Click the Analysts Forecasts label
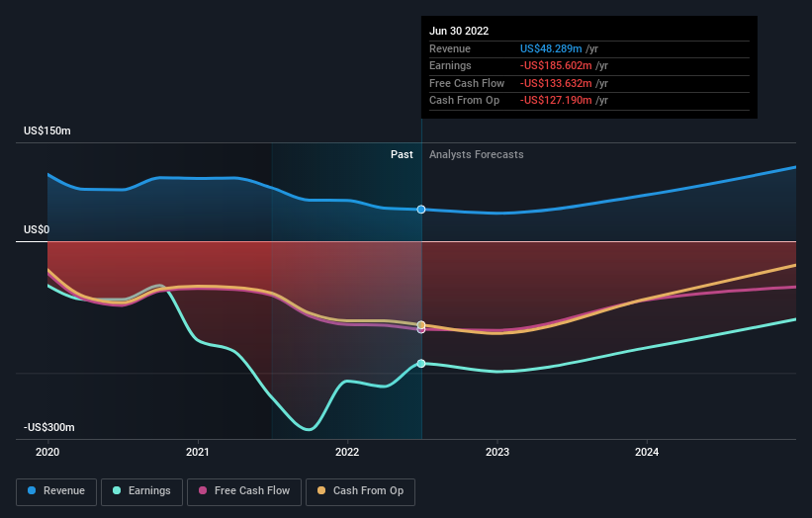 pos(477,155)
